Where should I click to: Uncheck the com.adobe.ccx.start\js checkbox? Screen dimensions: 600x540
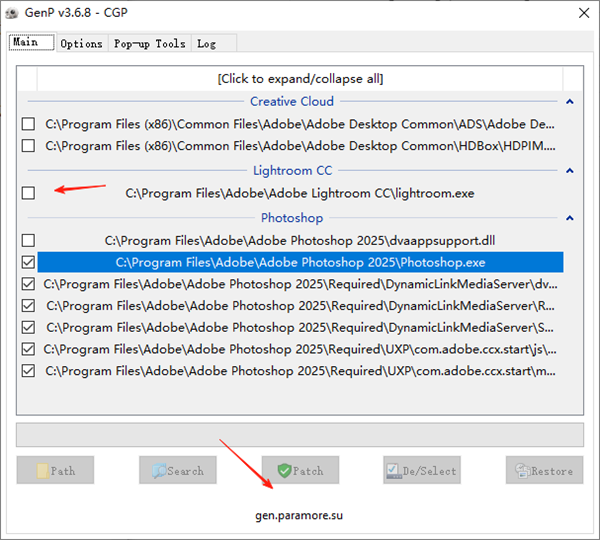[28, 349]
